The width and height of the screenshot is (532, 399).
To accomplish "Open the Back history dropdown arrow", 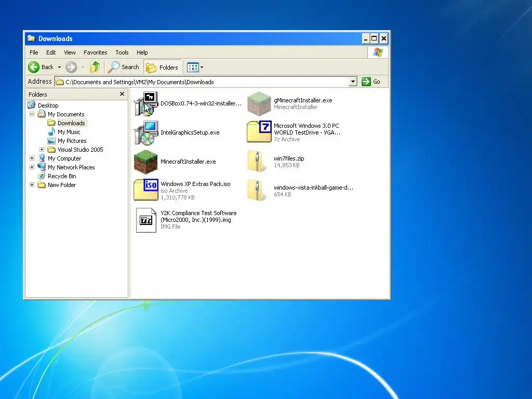I will pyautogui.click(x=59, y=67).
